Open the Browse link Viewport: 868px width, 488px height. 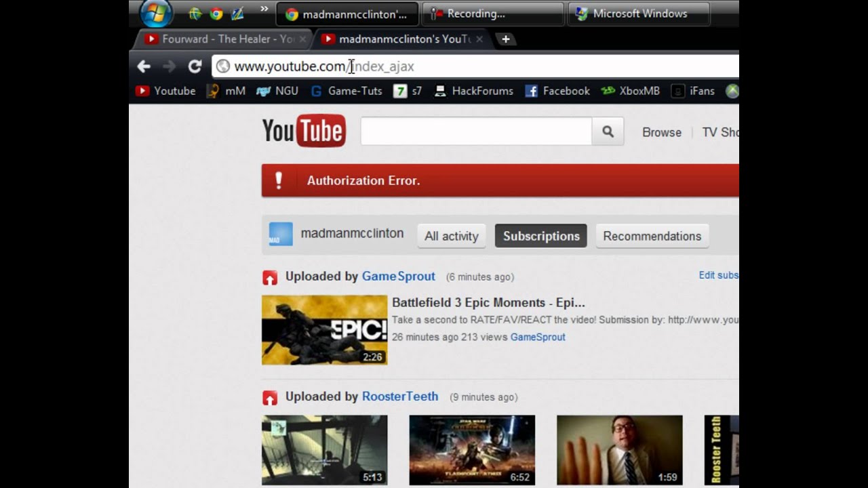662,132
